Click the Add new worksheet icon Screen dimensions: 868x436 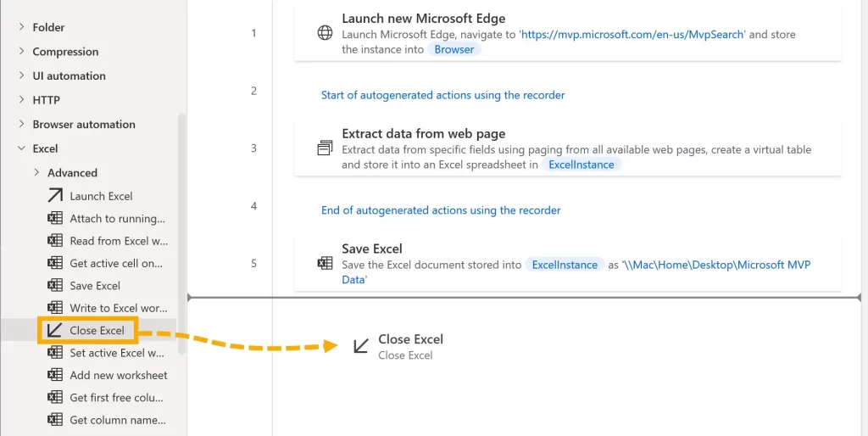click(x=55, y=375)
